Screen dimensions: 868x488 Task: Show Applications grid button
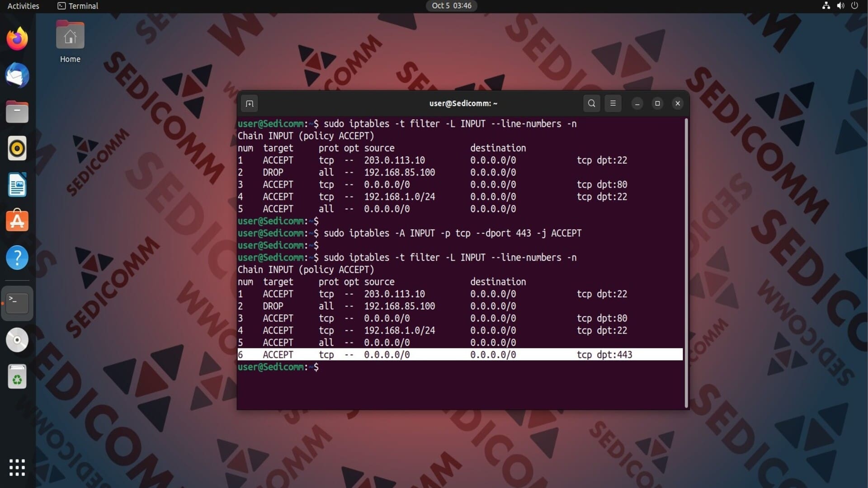17,467
